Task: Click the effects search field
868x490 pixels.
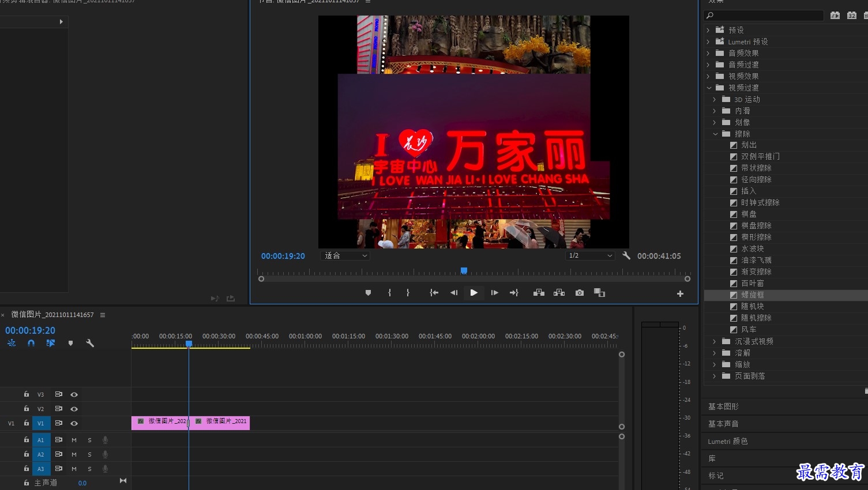Action: (x=764, y=16)
